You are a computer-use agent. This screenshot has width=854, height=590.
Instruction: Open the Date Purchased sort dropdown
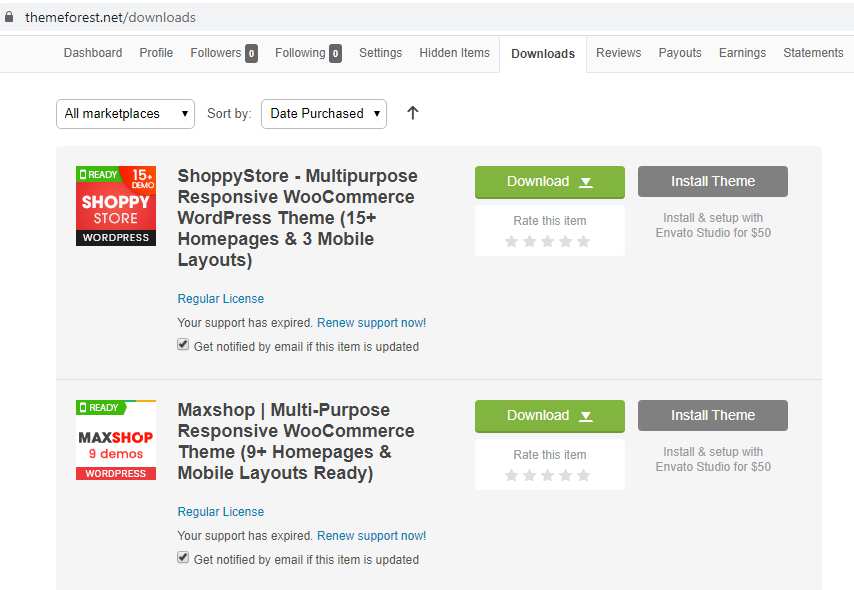click(x=324, y=114)
